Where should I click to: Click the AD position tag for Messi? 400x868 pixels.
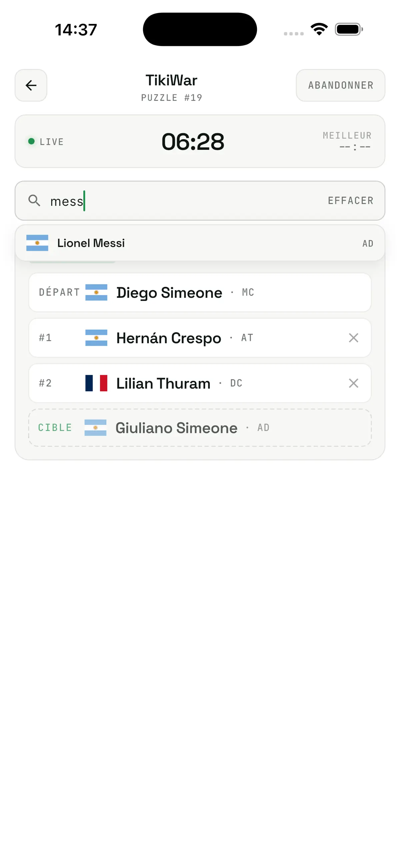368,244
